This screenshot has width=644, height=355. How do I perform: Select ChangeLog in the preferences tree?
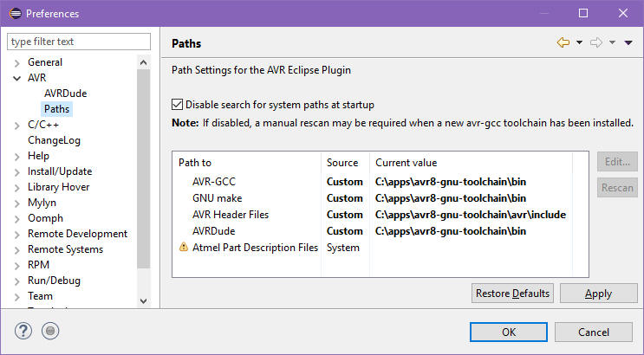click(54, 140)
